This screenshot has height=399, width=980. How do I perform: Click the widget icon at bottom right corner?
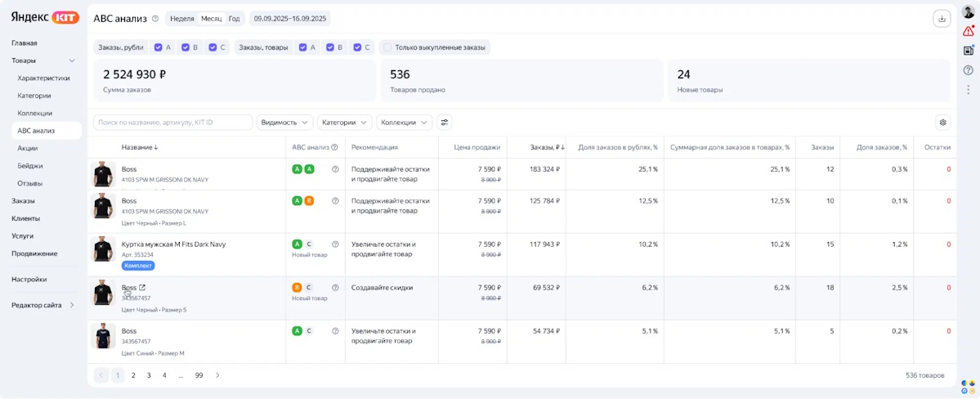click(968, 386)
